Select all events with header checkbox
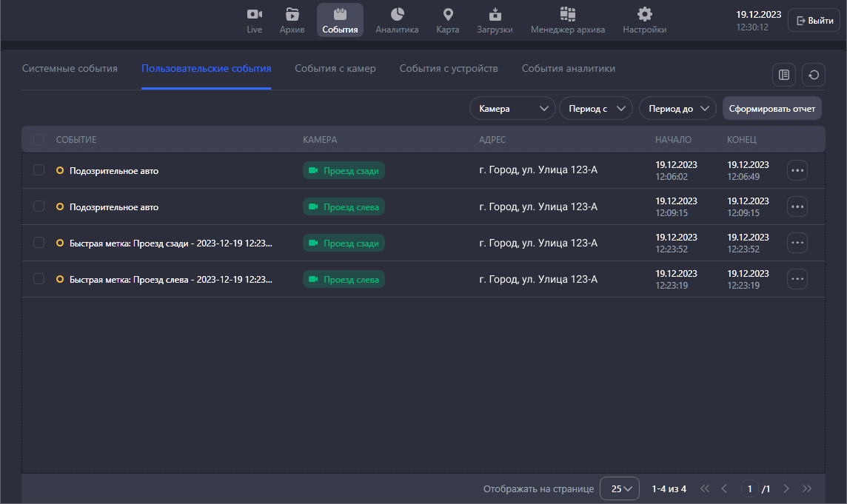This screenshot has width=847, height=504. click(x=39, y=139)
